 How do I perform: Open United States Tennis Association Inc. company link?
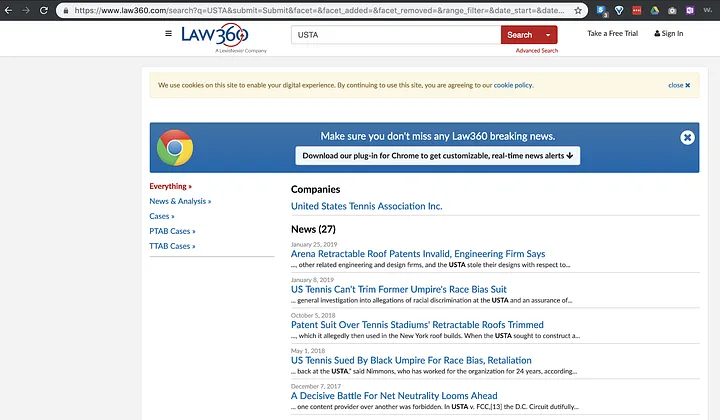[x=366, y=206]
